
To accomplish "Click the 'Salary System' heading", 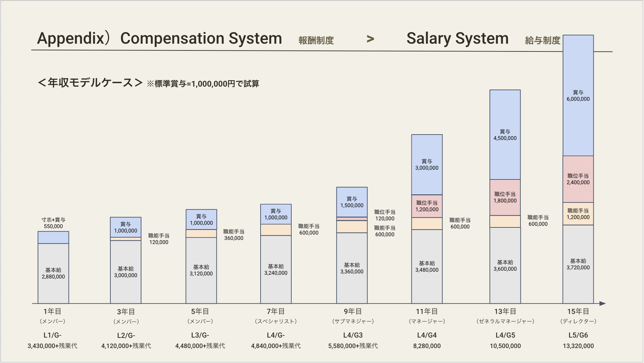I will 457,38.
